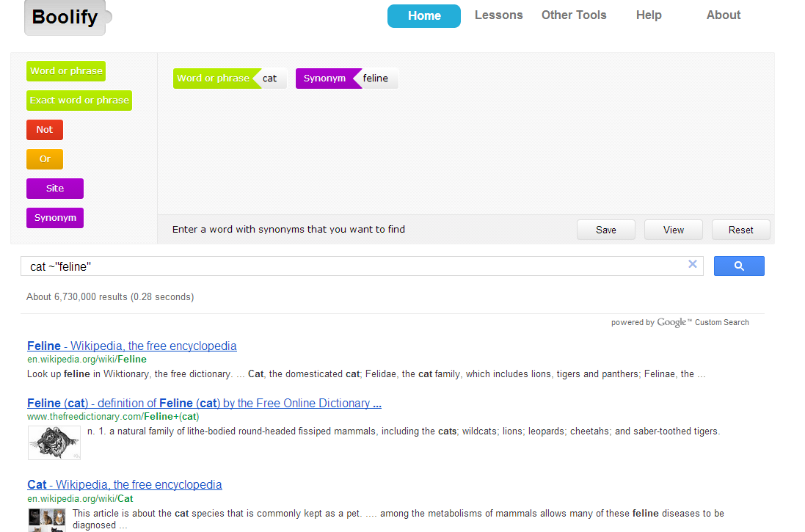Click the Google Custom Search branding

[x=680, y=322]
